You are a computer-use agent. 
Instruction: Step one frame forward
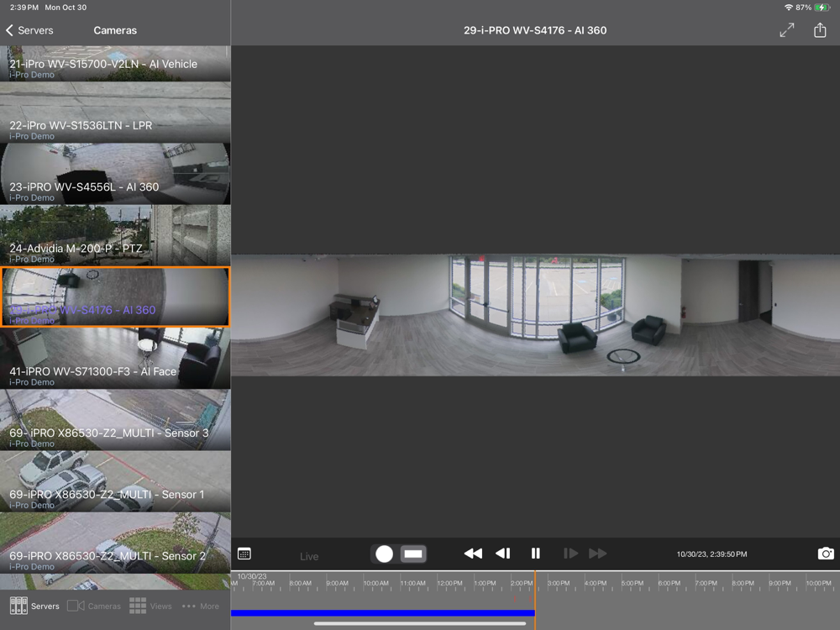tap(570, 554)
